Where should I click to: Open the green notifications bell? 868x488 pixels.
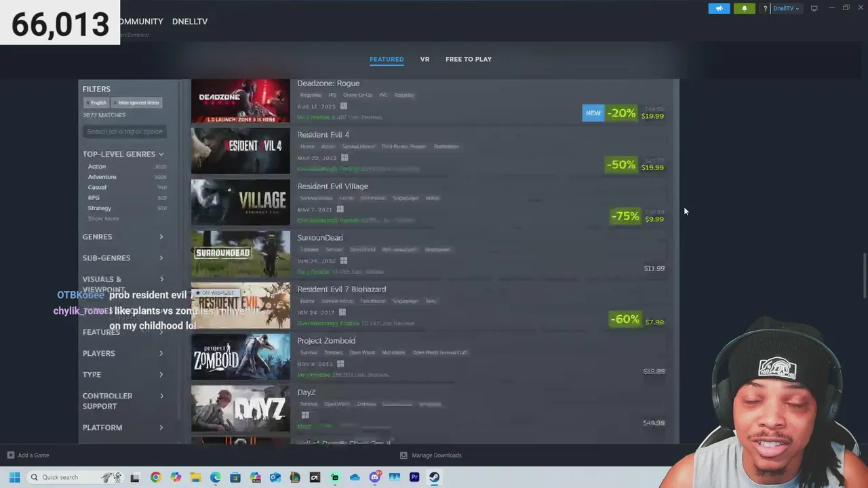point(744,9)
